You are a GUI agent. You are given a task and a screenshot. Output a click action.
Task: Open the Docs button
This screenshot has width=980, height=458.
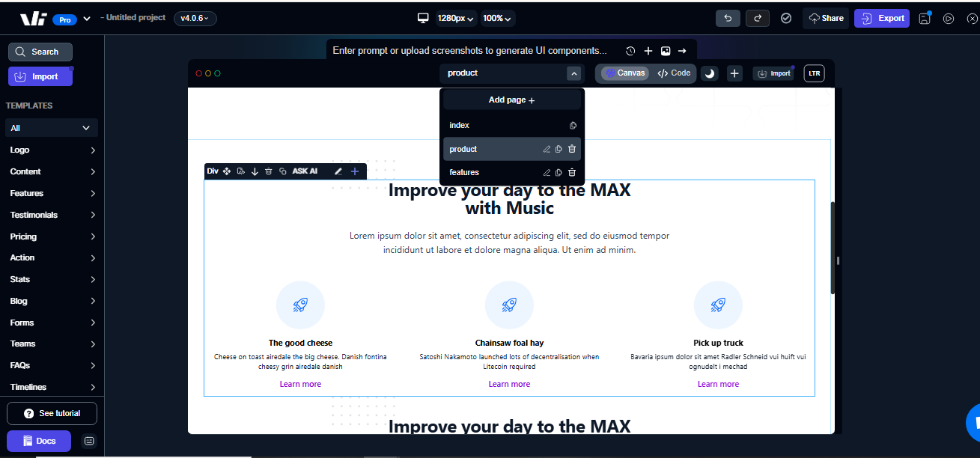click(39, 441)
